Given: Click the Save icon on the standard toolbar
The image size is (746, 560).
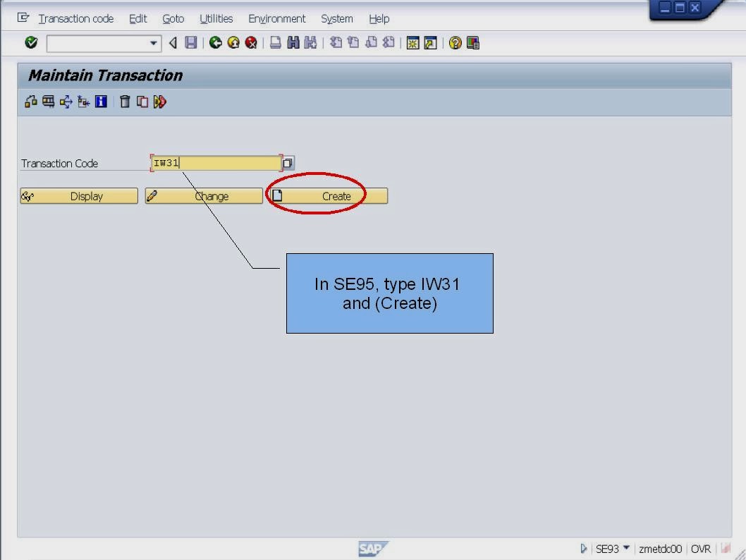Looking at the screenshot, I should (190, 42).
